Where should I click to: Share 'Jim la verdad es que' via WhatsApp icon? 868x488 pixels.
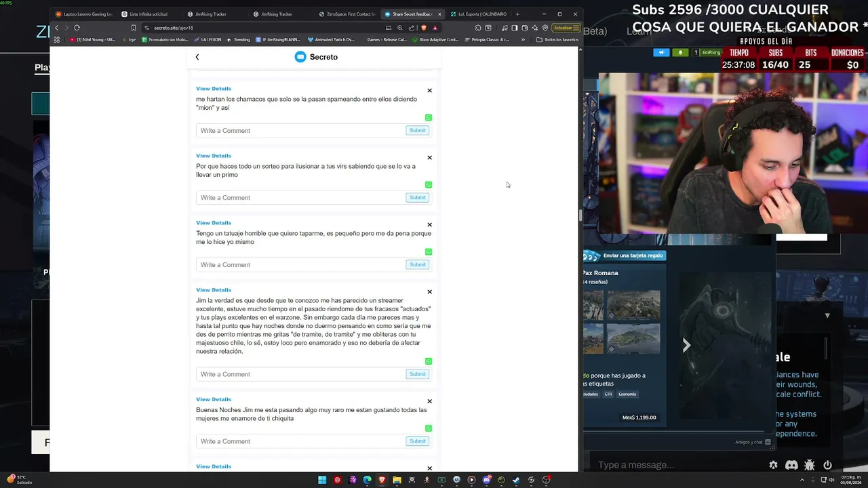[x=429, y=361]
